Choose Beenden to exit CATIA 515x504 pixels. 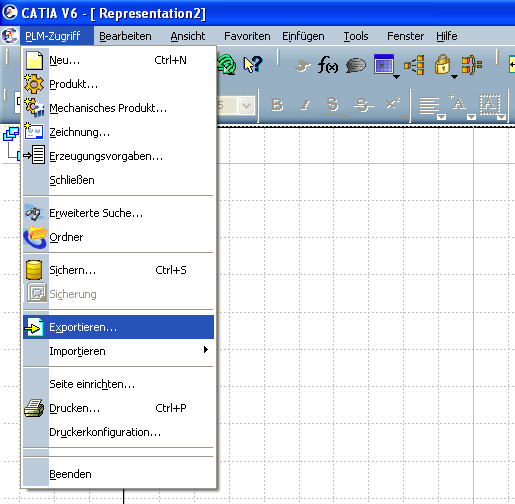(x=118, y=474)
